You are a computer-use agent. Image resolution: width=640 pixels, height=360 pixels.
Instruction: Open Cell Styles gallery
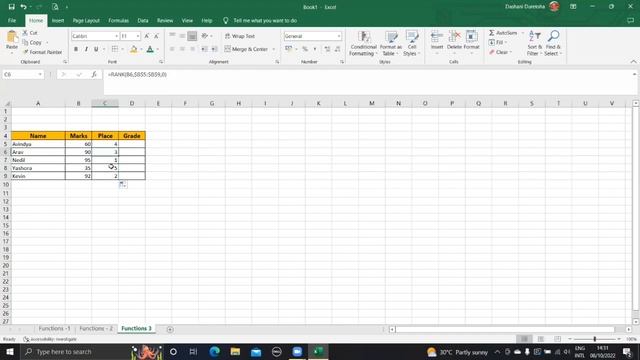click(412, 43)
